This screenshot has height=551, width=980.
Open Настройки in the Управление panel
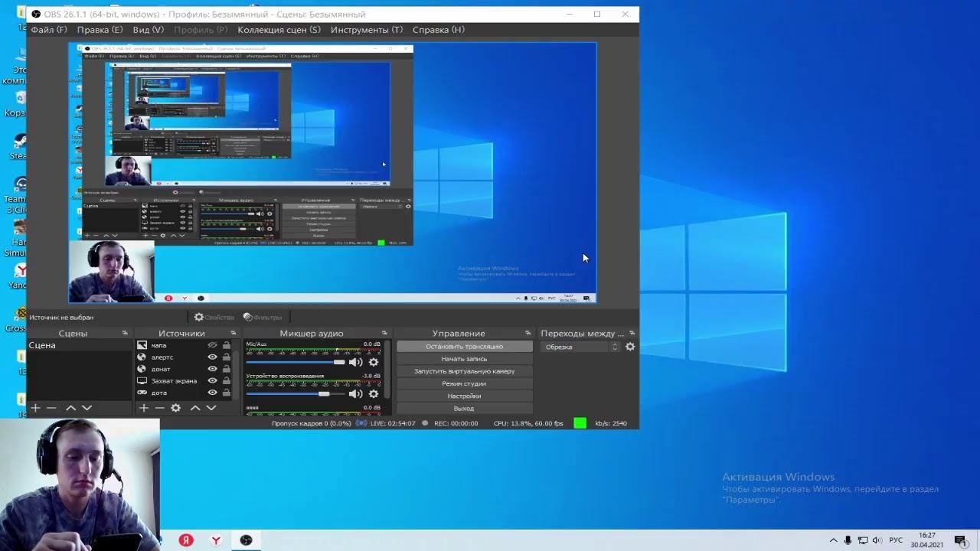click(464, 396)
